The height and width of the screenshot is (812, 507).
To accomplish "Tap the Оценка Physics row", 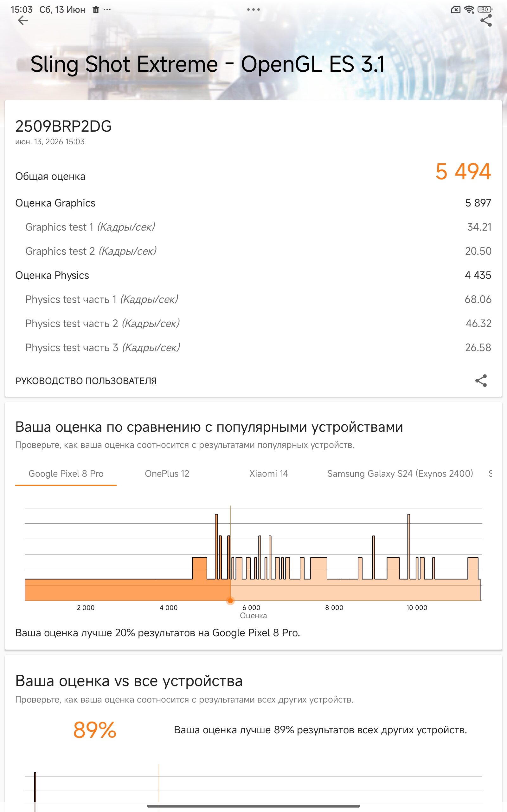I will coord(253,275).
